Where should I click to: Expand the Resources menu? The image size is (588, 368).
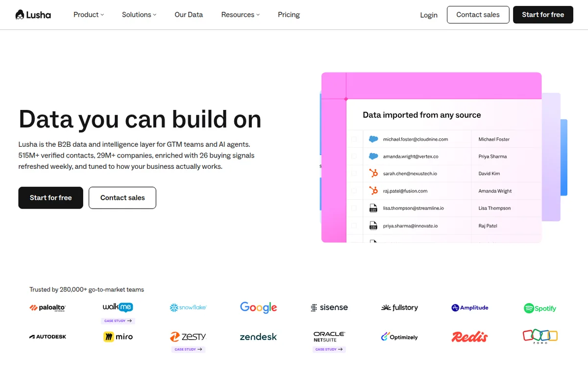(x=241, y=15)
